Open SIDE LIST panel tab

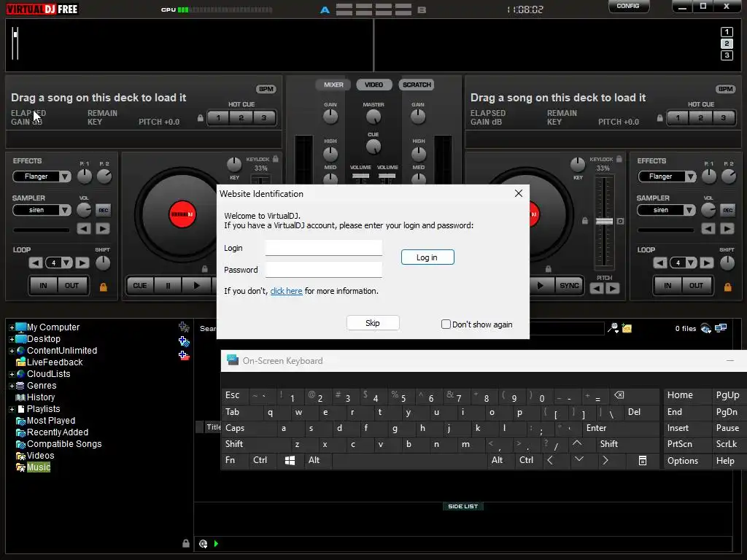pos(462,506)
